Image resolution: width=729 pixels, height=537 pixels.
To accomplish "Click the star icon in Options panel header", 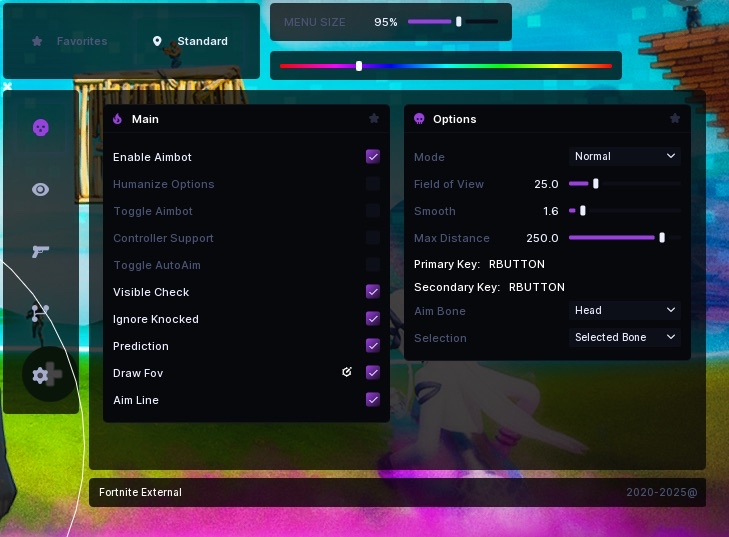I will pos(675,118).
